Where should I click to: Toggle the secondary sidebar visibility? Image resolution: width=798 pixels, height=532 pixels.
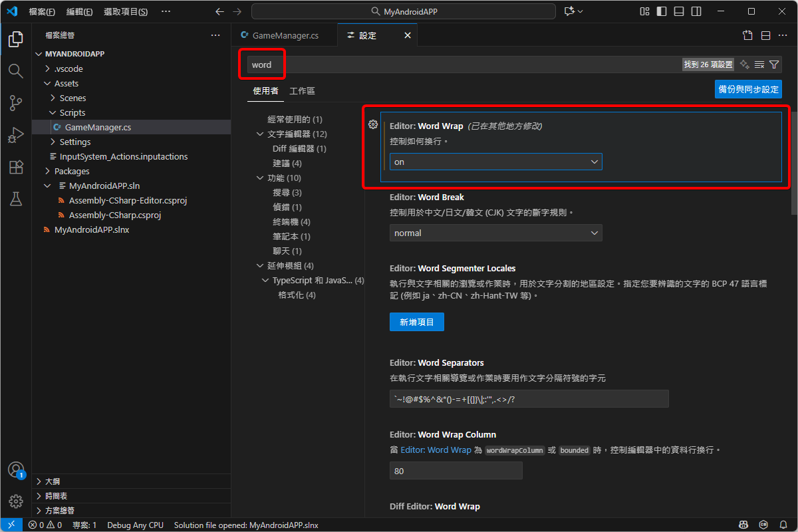pyautogui.click(x=696, y=11)
